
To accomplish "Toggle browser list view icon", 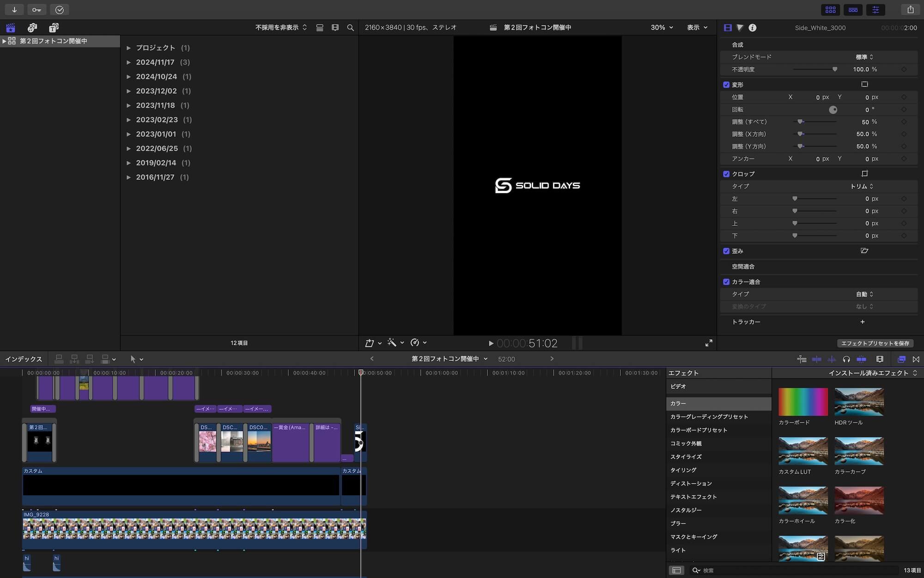I will pos(320,28).
